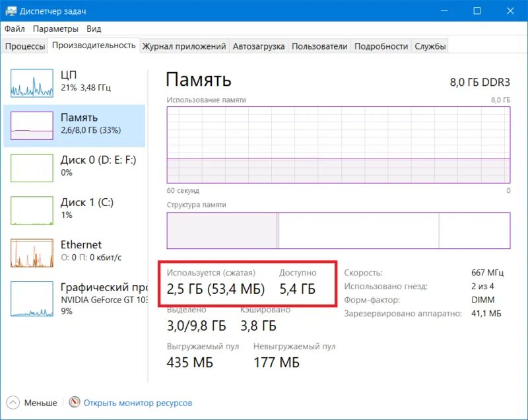Click the Скорость 667 МГц value
The width and height of the screenshot is (528, 420).
coord(487,273)
